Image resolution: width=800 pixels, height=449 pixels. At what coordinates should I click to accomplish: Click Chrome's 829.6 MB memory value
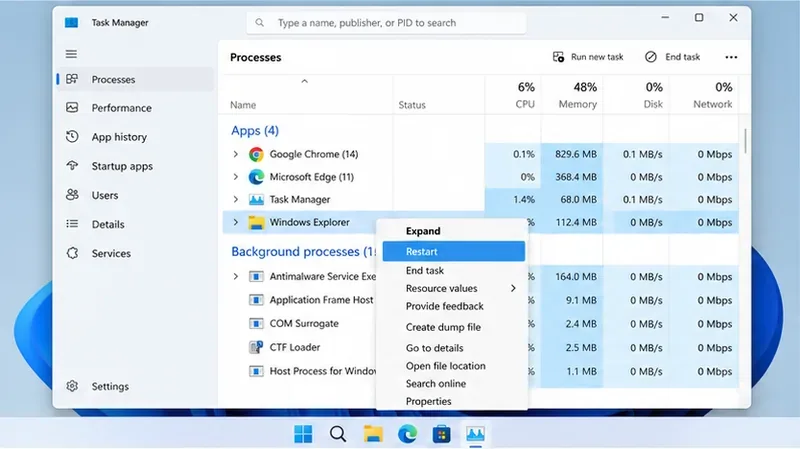[x=576, y=154]
